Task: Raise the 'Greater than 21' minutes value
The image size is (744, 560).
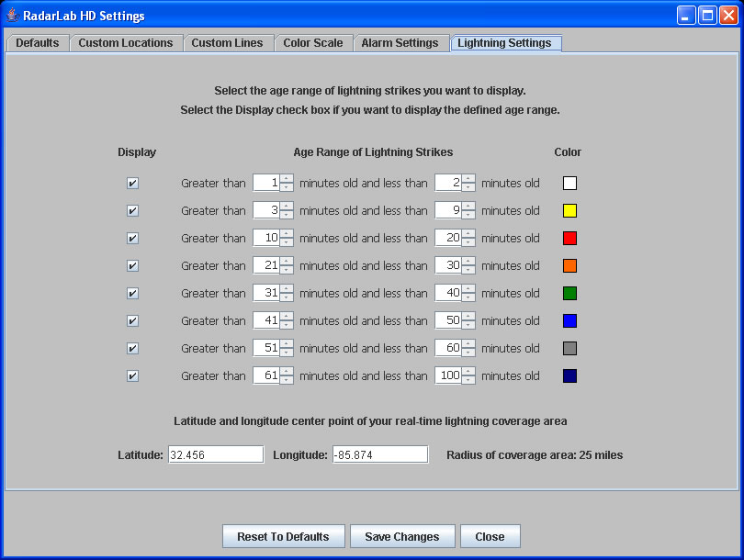Action: coord(287,262)
